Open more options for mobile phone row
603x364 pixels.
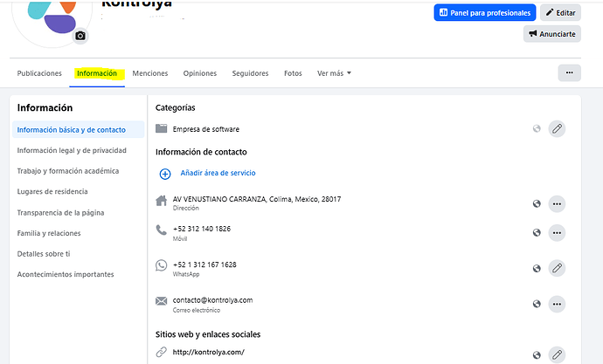tap(557, 233)
